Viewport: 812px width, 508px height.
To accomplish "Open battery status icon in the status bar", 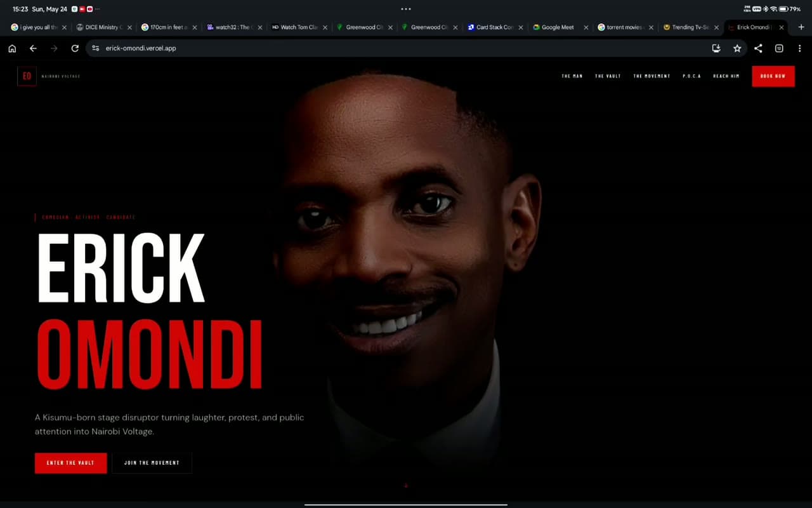I will (x=783, y=9).
